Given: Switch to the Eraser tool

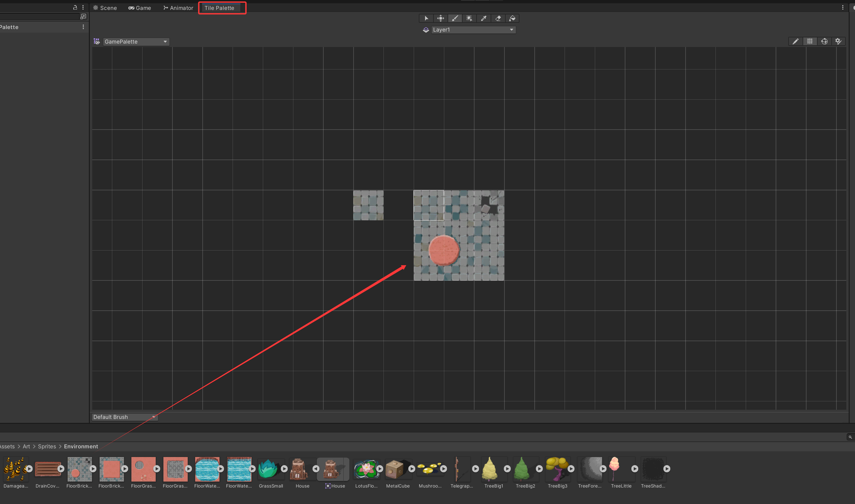Looking at the screenshot, I should (498, 18).
